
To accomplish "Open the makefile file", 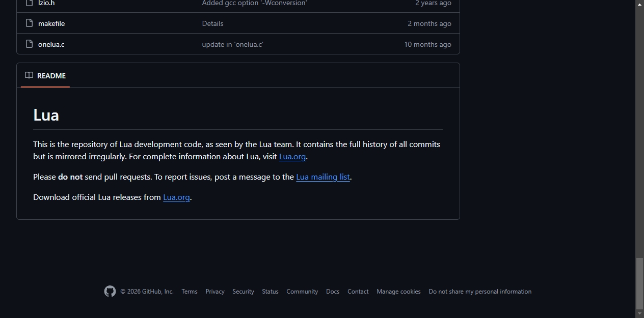I will pos(51,23).
